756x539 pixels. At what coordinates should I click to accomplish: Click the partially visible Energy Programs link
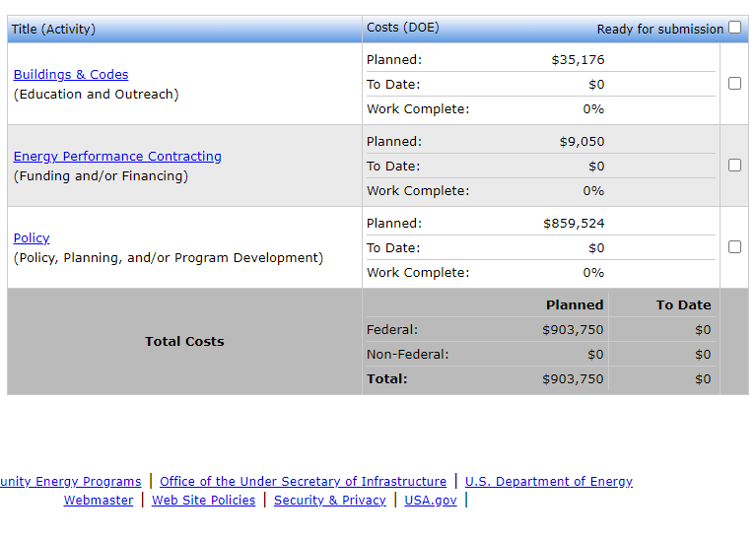[71, 481]
